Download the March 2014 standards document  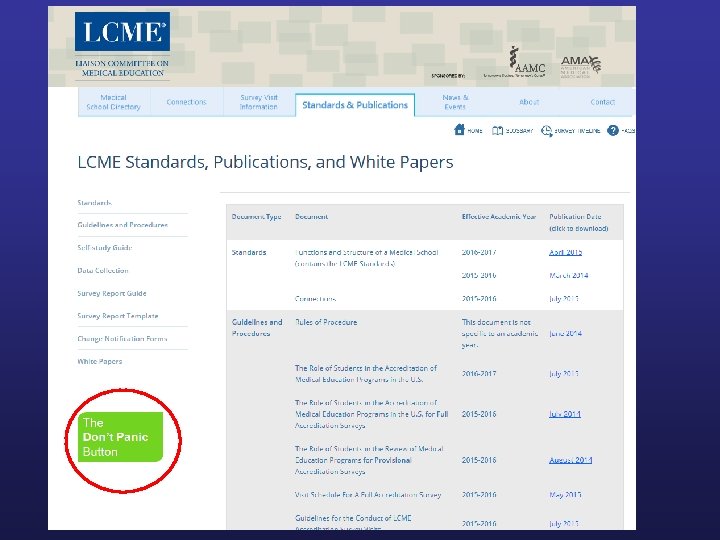568,275
